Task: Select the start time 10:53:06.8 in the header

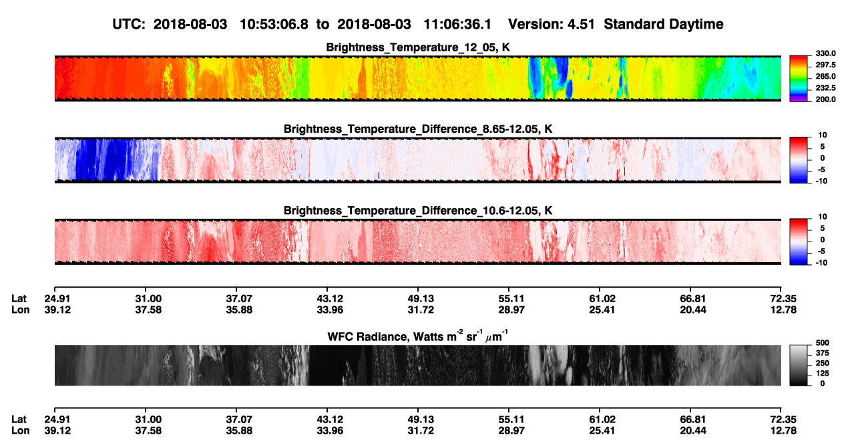Action: click(x=275, y=25)
